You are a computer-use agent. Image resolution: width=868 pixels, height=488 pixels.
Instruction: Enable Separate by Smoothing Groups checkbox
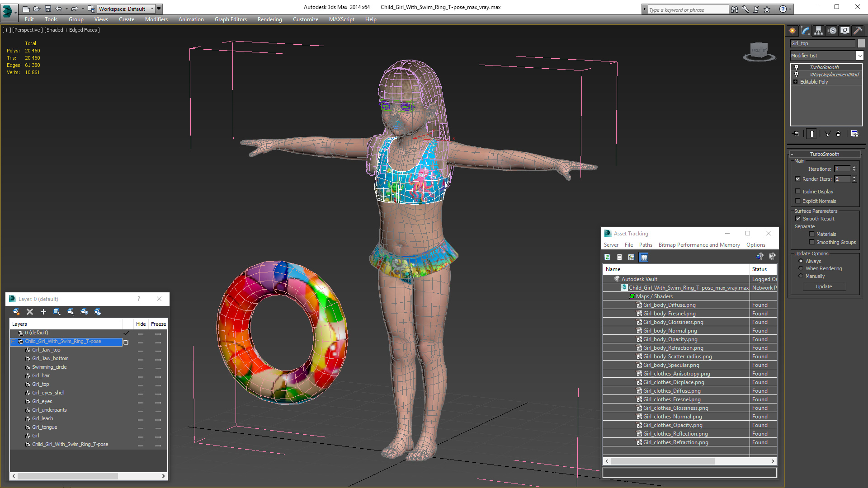(812, 242)
